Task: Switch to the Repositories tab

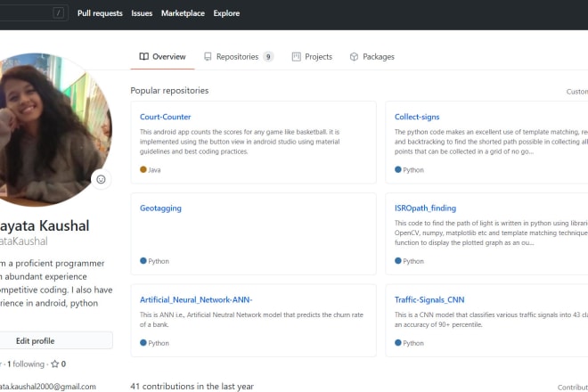Action: point(239,57)
